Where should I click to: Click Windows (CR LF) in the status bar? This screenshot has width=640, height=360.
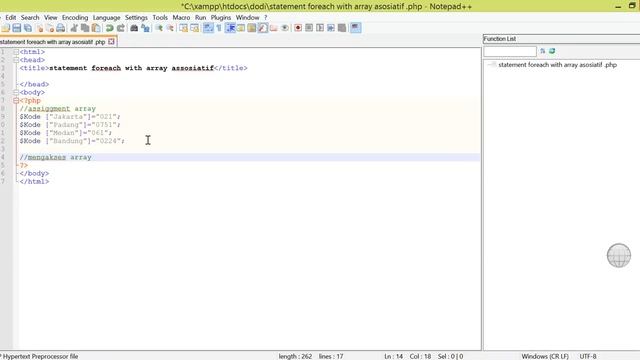[545, 356]
